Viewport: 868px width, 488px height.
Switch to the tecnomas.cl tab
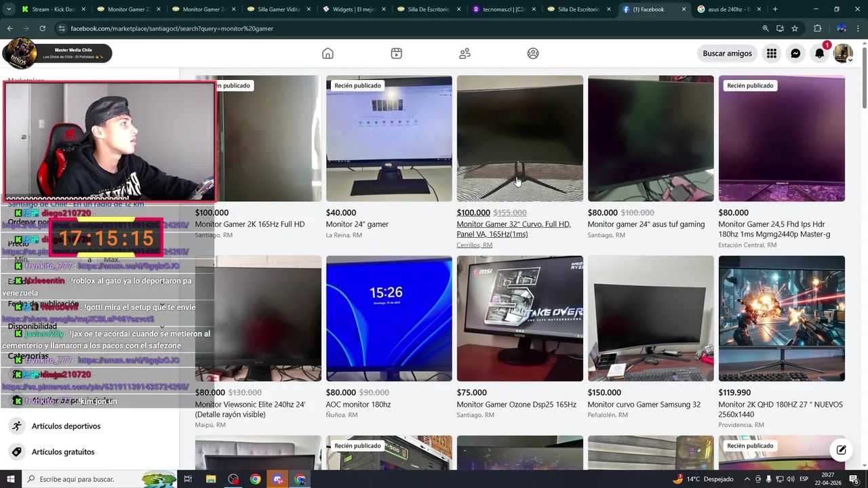504,9
